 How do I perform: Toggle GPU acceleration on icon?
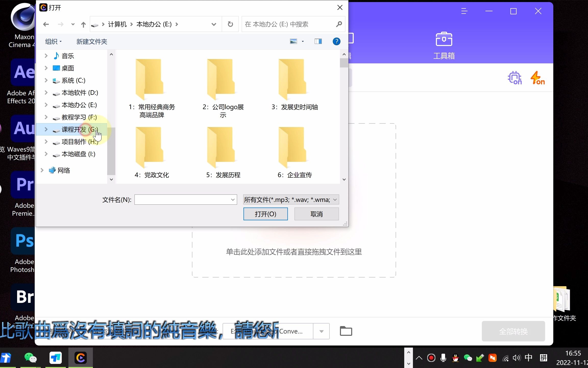[514, 78]
